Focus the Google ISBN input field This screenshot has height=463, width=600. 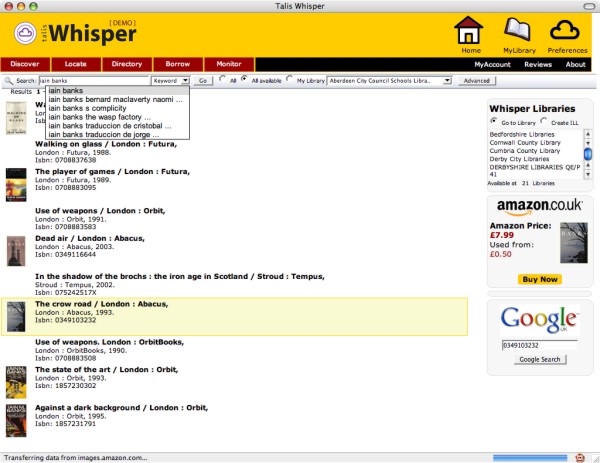coord(540,345)
